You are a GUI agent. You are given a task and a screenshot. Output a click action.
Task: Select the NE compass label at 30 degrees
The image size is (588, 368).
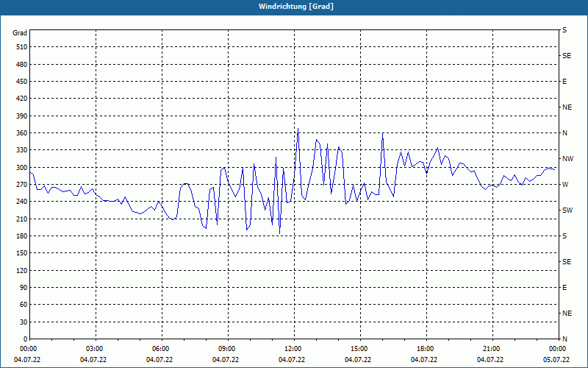coord(567,314)
